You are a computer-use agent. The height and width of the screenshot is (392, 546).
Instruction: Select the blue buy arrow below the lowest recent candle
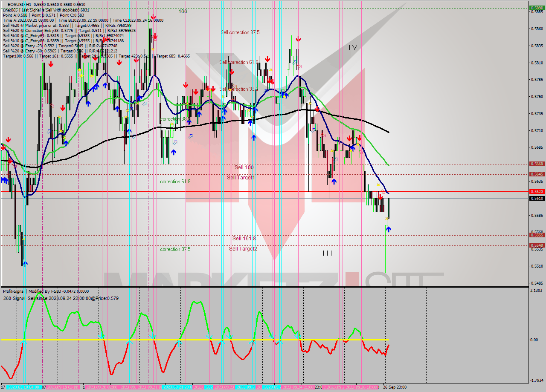[389, 229]
